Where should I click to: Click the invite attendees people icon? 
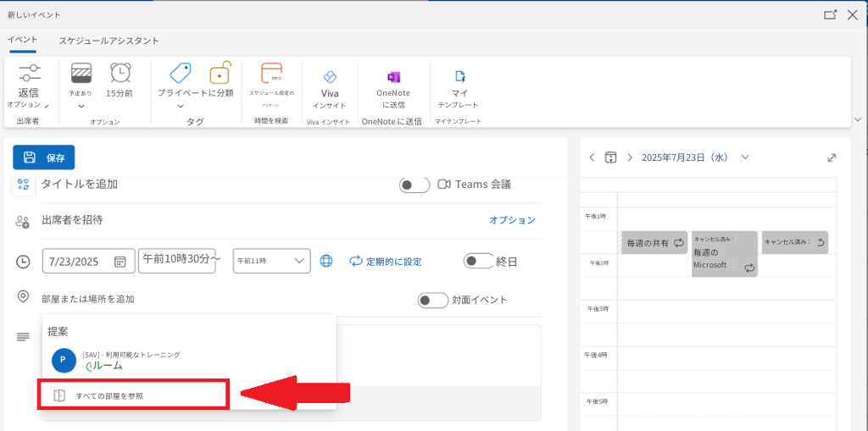point(22,222)
